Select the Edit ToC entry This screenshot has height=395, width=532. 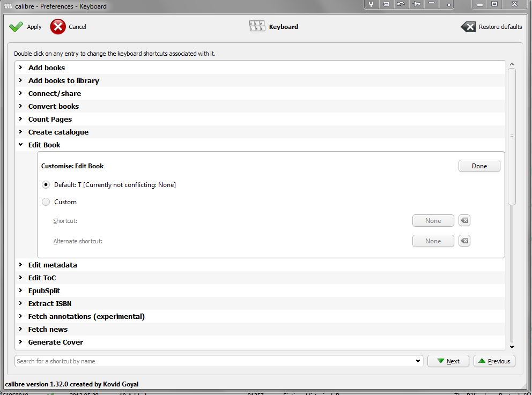[42, 278]
